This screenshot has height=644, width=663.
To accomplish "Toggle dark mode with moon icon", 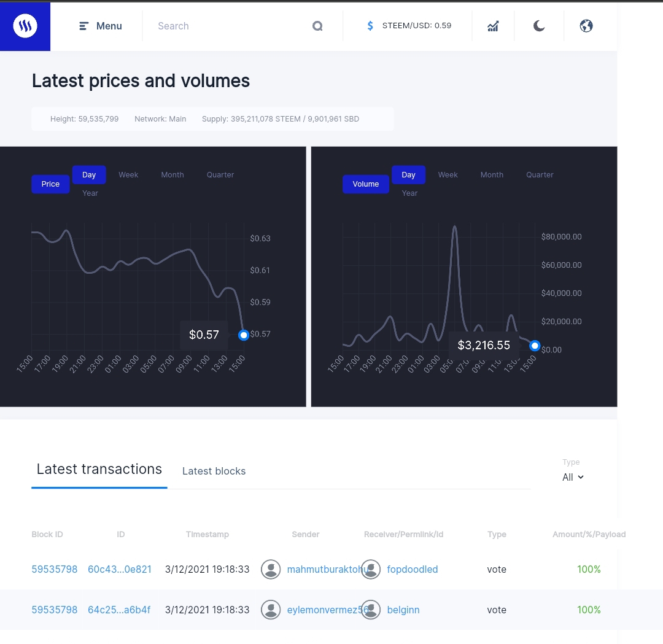I will 539,26.
